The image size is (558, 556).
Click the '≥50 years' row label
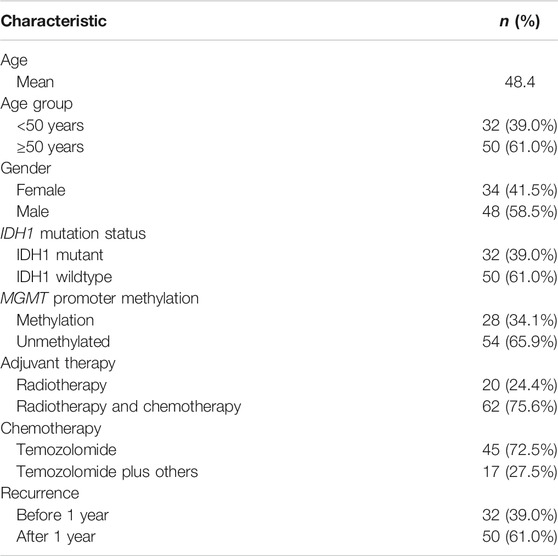click(50, 147)
